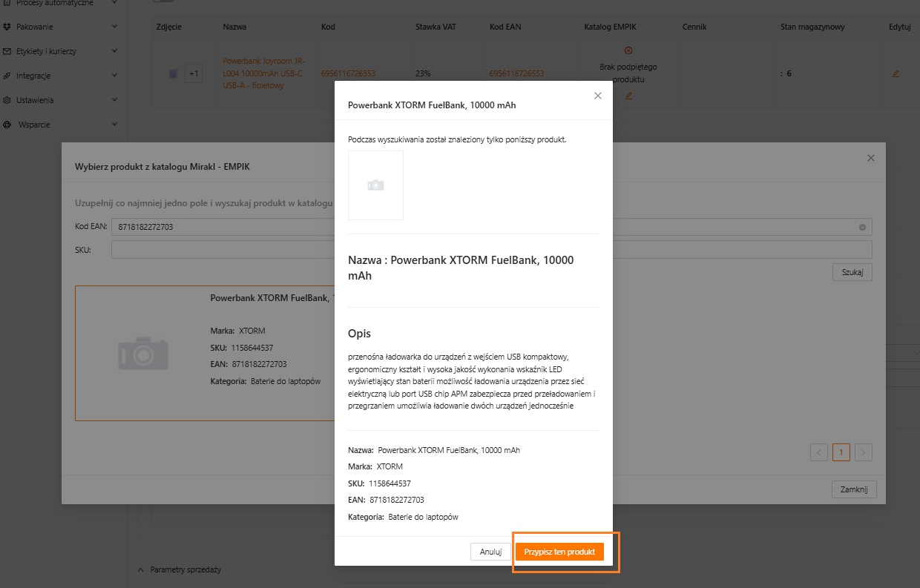920x588 pixels.
Task: Expand the Etykiety i kurierzy chevron
Action: [114, 51]
